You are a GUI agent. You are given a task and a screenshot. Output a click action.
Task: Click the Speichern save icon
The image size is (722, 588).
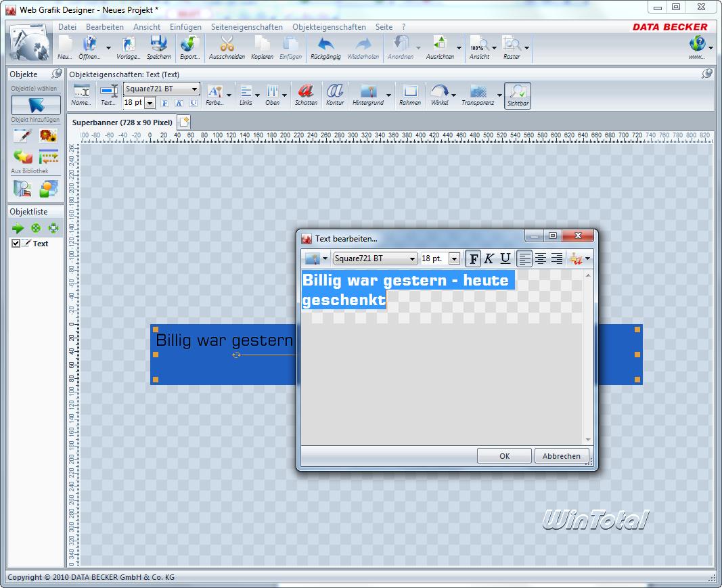coord(159,45)
